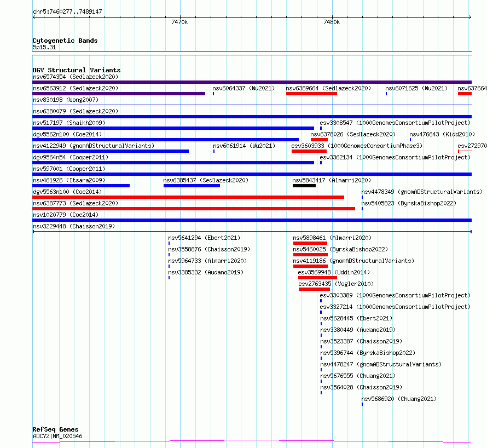Click the ADCY2|NM_020546 gene label
The height and width of the screenshot is (448, 487).
pyautogui.click(x=57, y=436)
